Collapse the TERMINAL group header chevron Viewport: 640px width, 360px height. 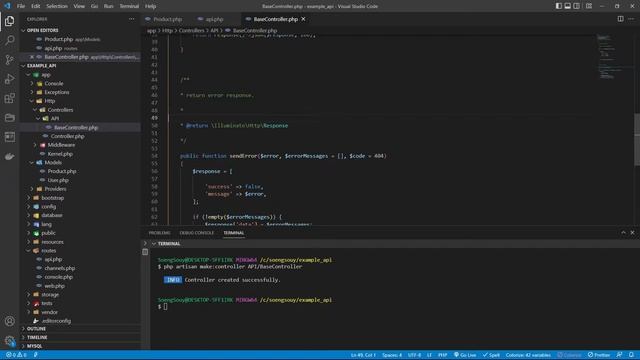point(154,244)
